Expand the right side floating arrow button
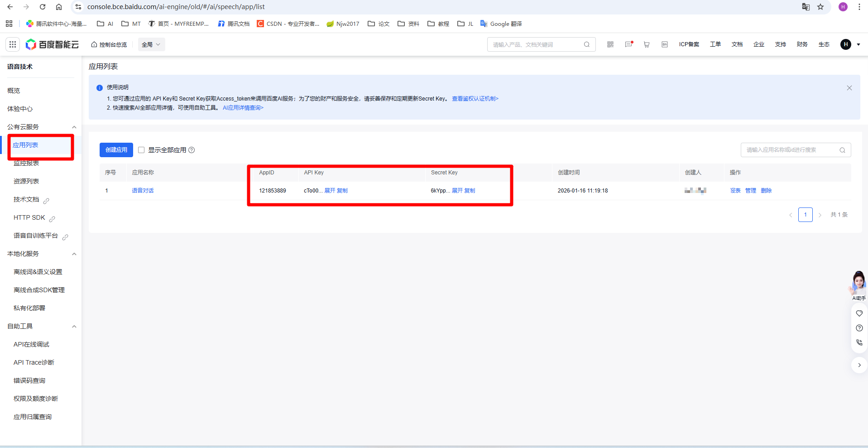868x448 pixels. (859, 365)
